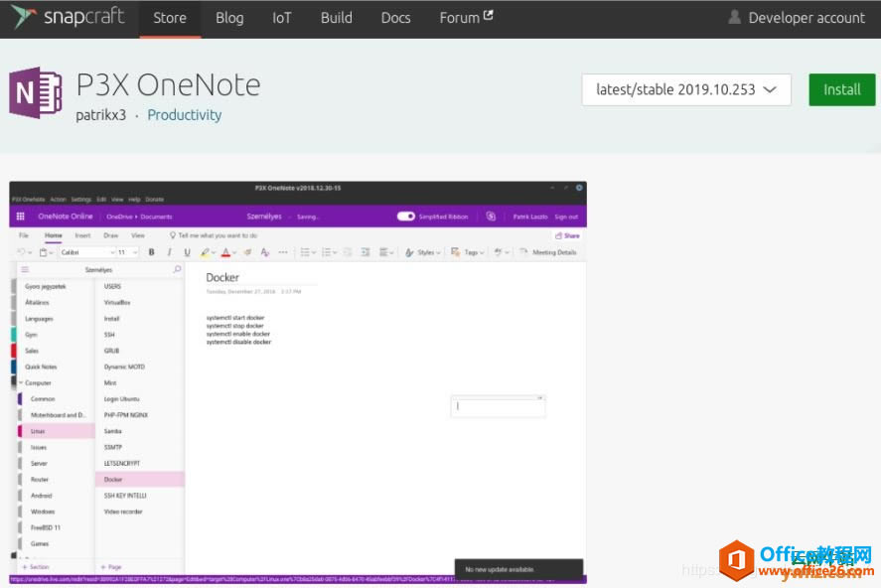The width and height of the screenshot is (881, 588).
Task: Select the text highlighter tool
Action: click(x=206, y=251)
